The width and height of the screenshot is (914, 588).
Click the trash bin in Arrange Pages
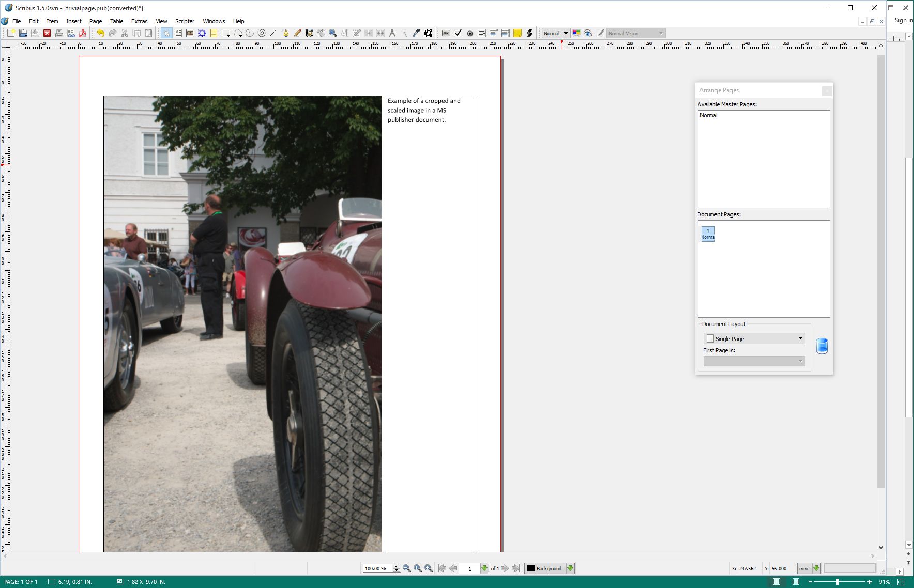pyautogui.click(x=822, y=346)
